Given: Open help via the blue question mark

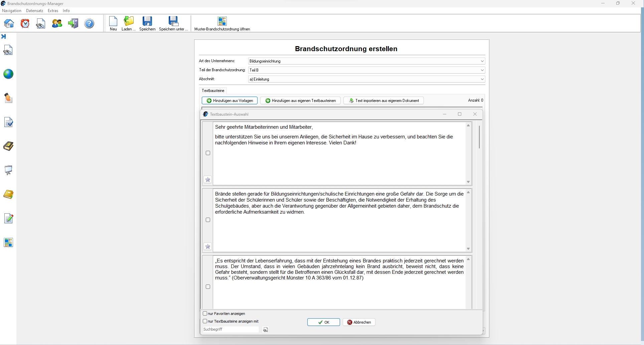Looking at the screenshot, I should tap(89, 23).
